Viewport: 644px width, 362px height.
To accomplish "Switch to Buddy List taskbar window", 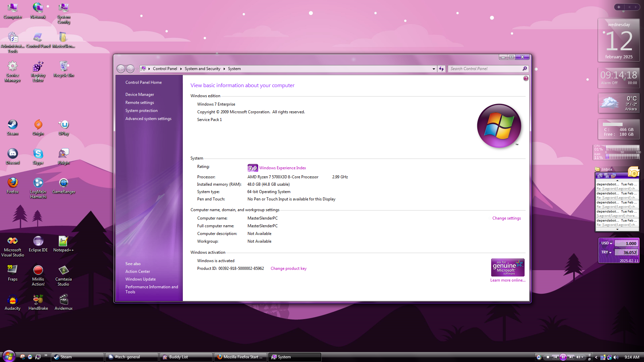I will click(186, 357).
